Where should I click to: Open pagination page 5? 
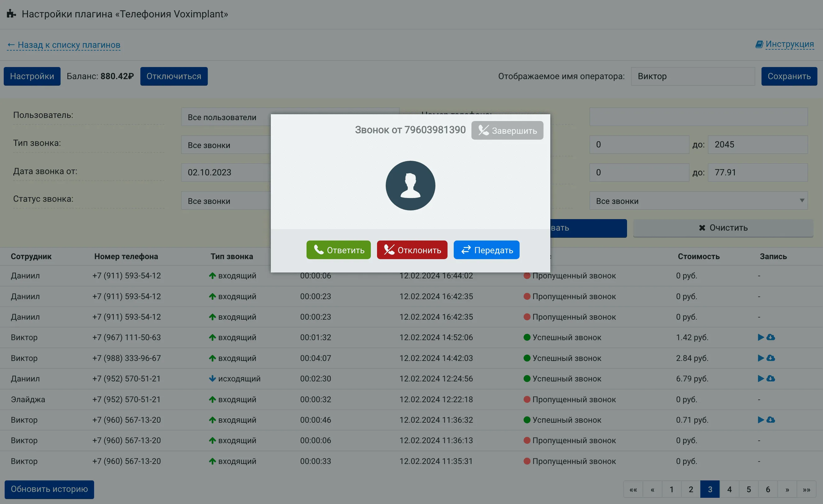(x=748, y=489)
